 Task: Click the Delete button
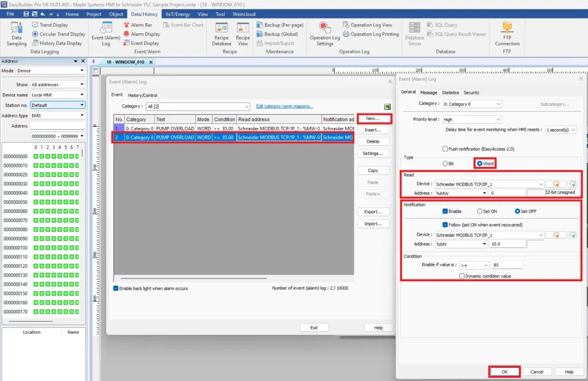click(373, 142)
